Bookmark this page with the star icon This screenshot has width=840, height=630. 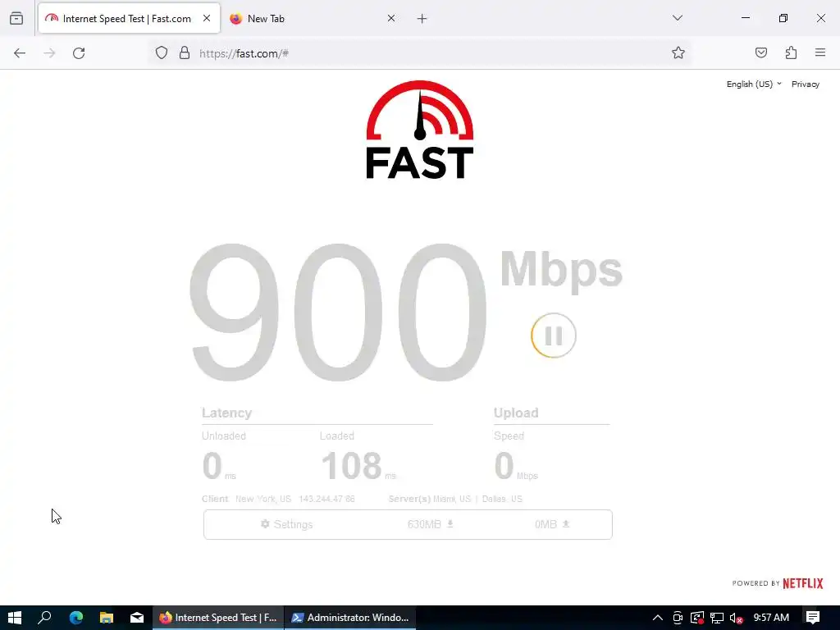[678, 52]
